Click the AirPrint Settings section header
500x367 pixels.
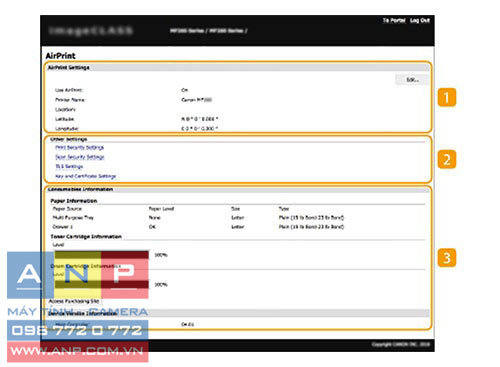(x=237, y=67)
